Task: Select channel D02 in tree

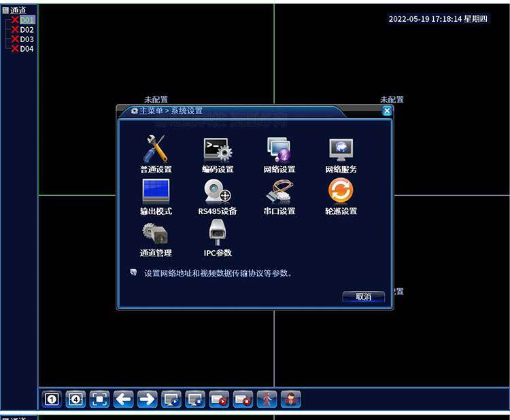Action: pos(27,30)
